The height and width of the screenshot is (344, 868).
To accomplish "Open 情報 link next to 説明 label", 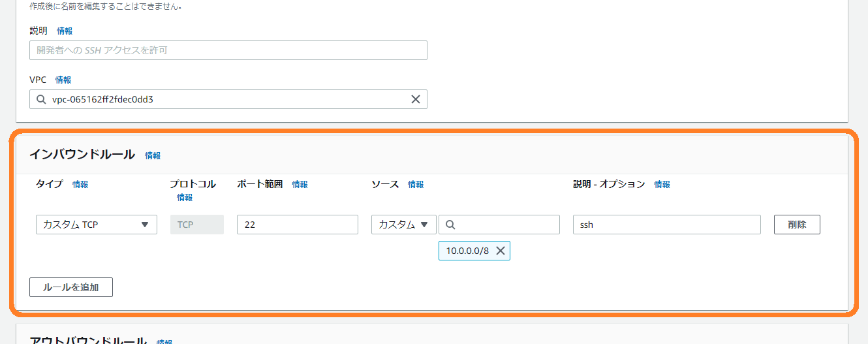I will click(65, 31).
